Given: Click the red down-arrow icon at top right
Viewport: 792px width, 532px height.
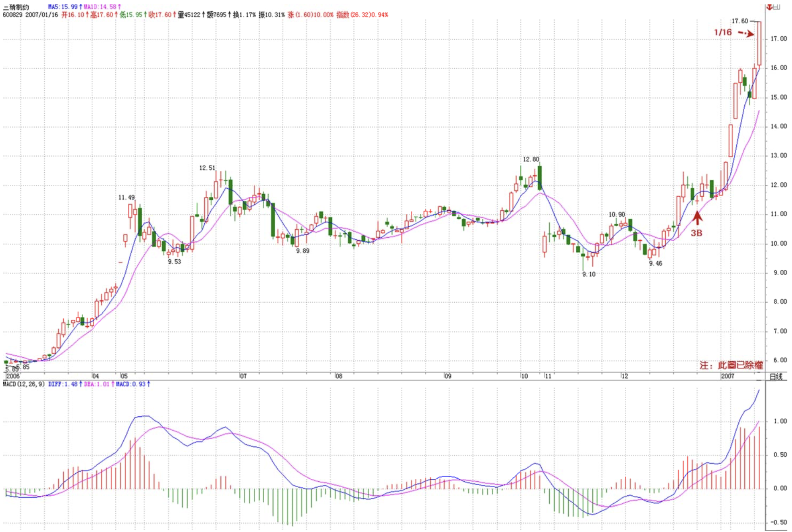Looking at the screenshot, I should pos(770,7).
